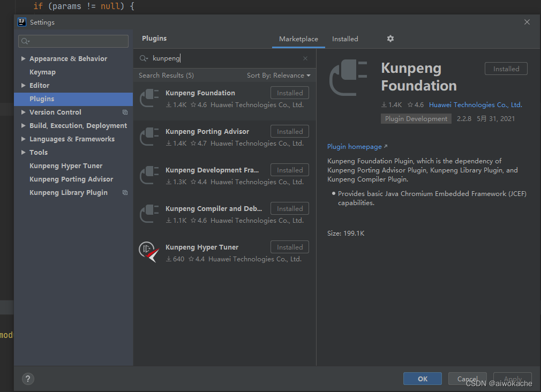Clear the kunpeng search text
Screen dimensions: 541x392
click(305, 58)
